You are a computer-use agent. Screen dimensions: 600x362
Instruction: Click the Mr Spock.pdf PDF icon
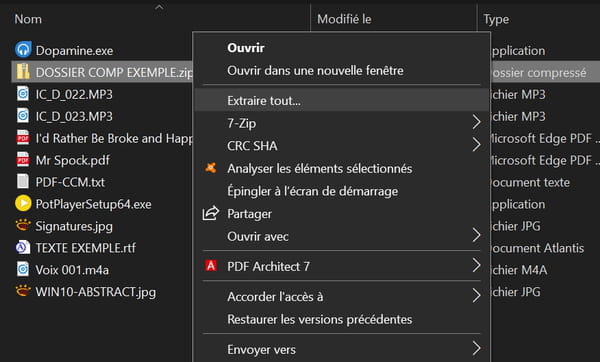[23, 160]
